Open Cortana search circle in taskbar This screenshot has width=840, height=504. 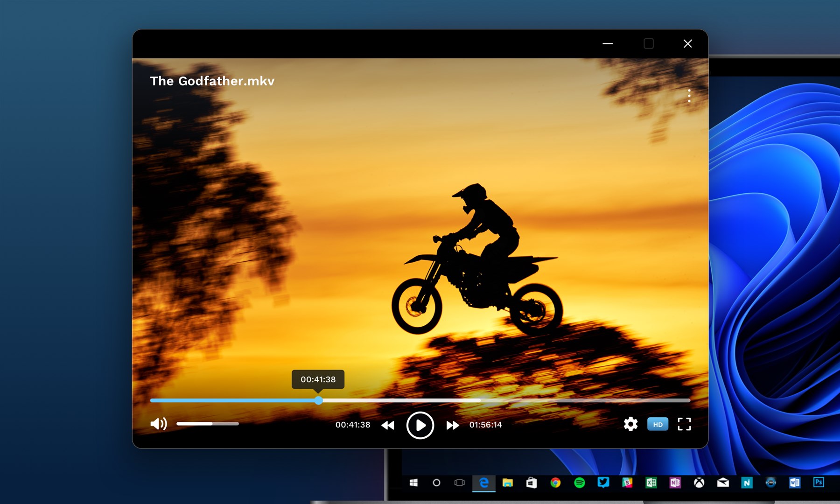(x=436, y=483)
